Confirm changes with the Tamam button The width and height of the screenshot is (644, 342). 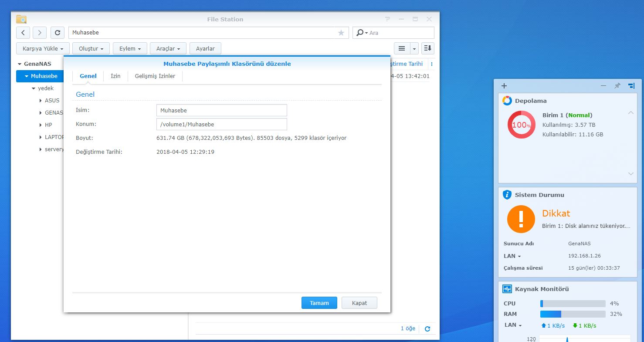point(319,303)
